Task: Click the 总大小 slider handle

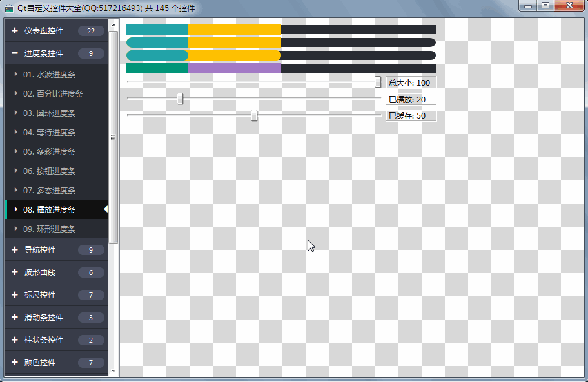Action: point(378,82)
